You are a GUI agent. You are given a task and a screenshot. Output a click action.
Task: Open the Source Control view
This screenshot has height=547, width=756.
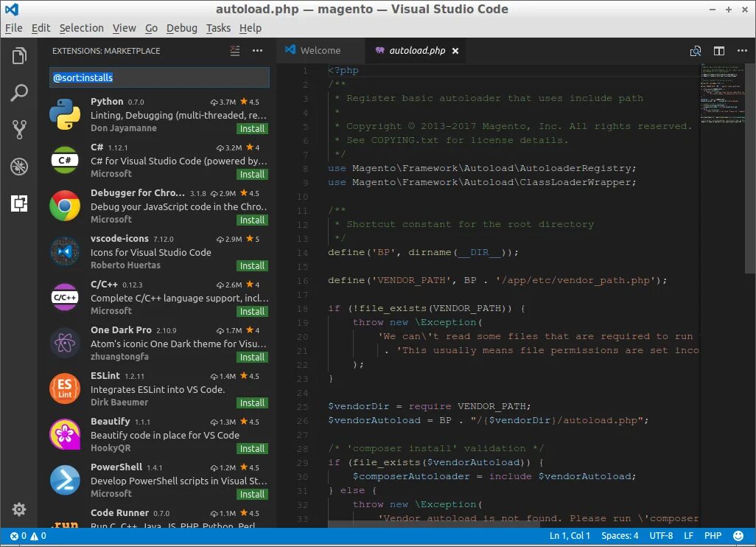coord(19,130)
